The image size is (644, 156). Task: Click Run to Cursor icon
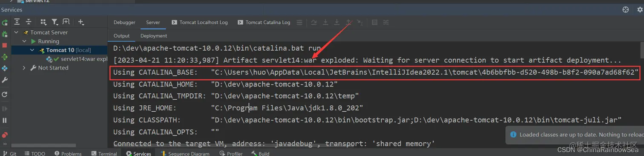[360, 23]
